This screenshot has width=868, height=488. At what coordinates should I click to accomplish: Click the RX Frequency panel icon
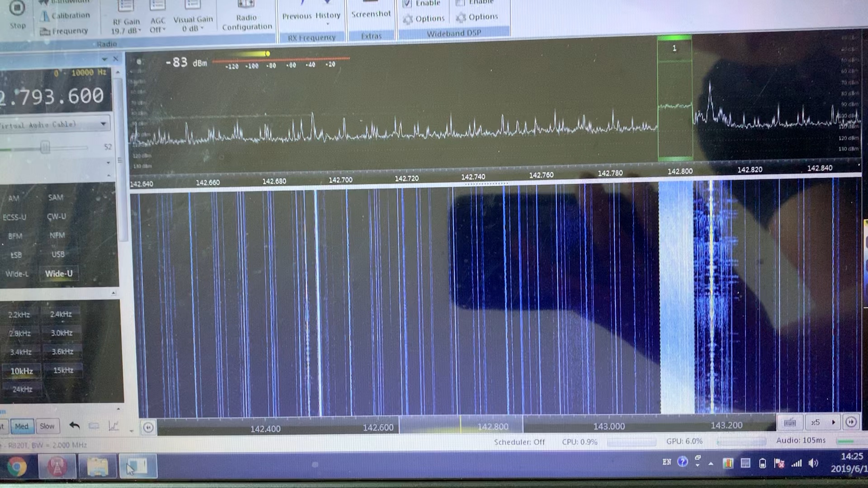tap(312, 36)
